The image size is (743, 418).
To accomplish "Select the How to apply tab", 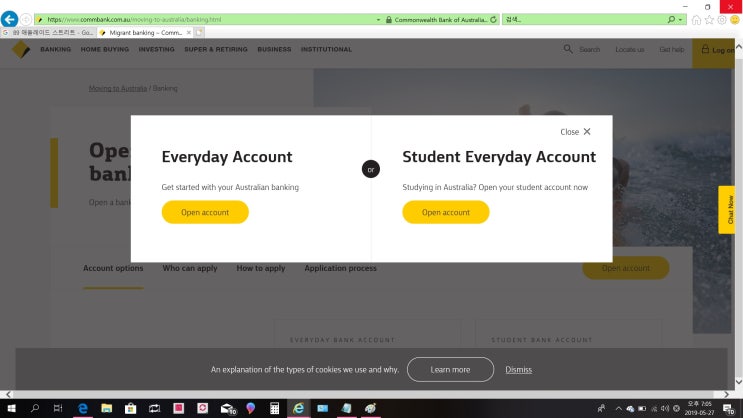I will 261,268.
